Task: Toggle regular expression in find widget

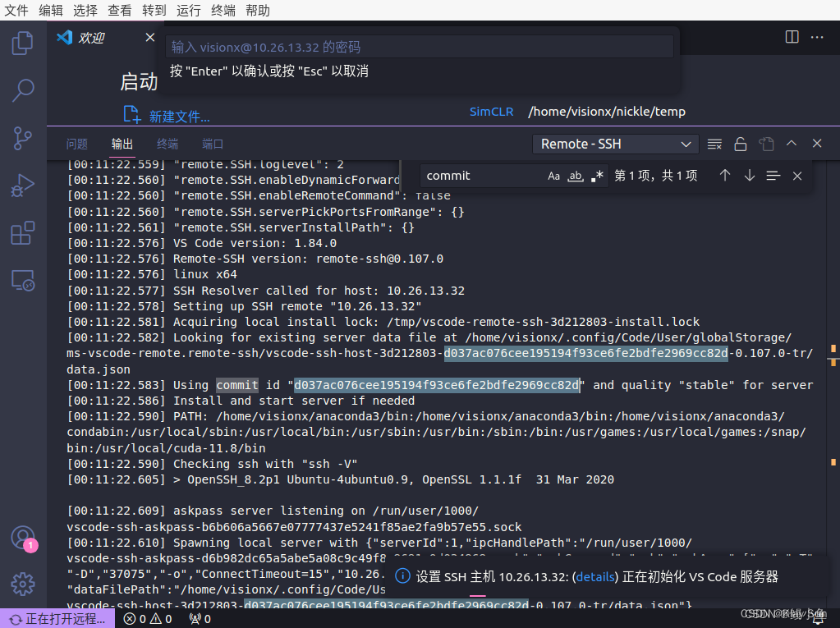Action: coord(597,176)
